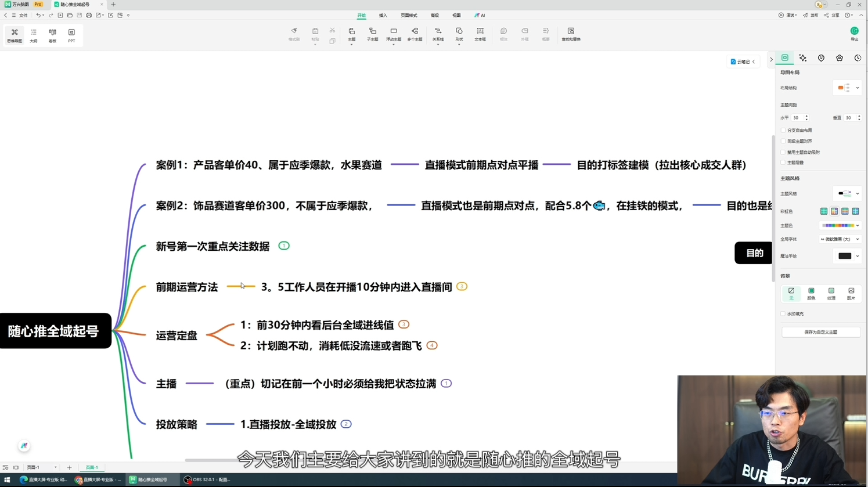Insert a 子主题 subtopic from toolbar
The image size is (868, 487).
(x=372, y=34)
